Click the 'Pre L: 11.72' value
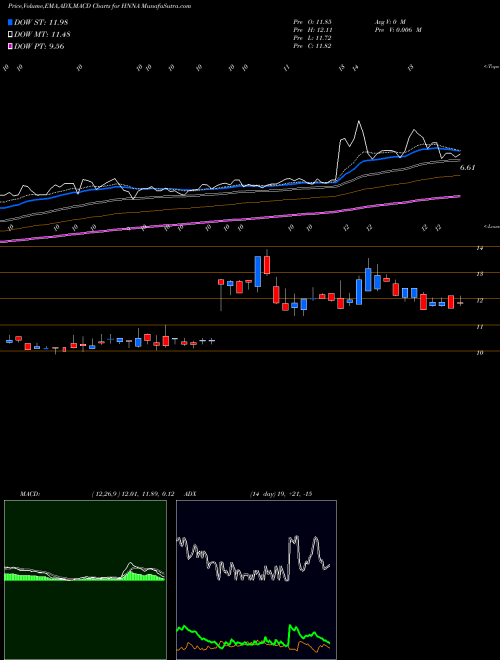 (x=312, y=38)
